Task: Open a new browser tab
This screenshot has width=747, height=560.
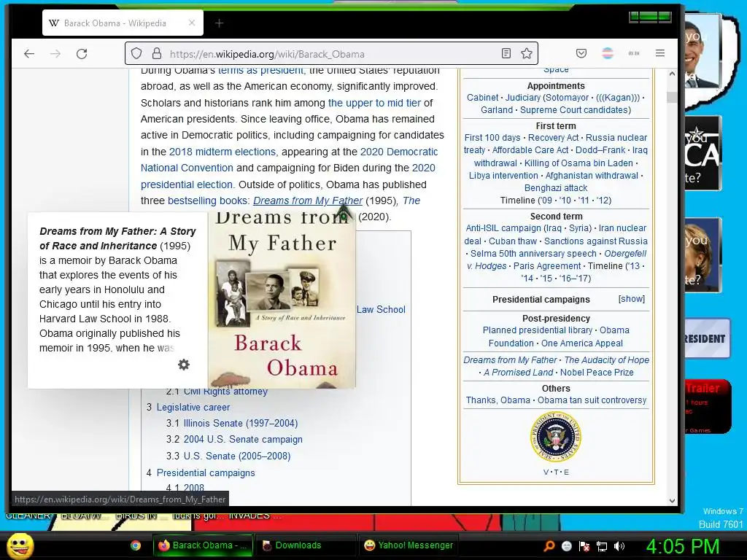Action: pyautogui.click(x=219, y=23)
